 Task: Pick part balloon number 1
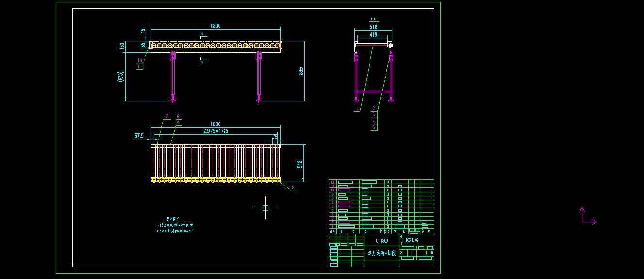pyautogui.click(x=357, y=109)
